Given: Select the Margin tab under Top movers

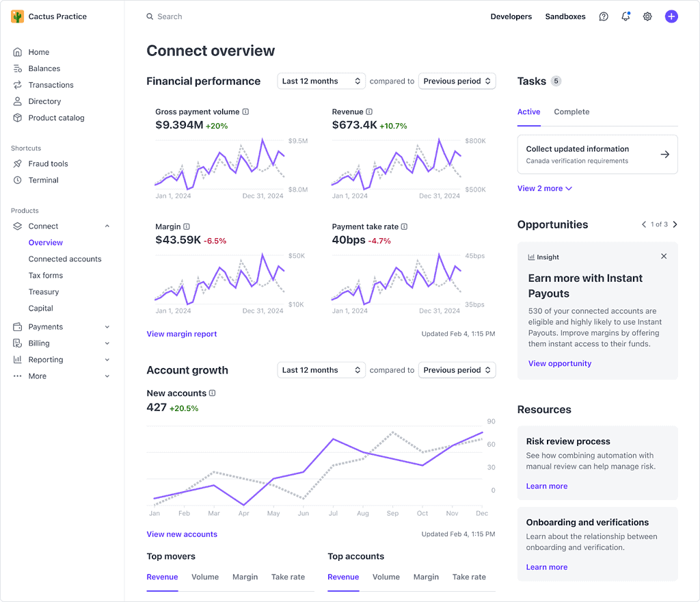Looking at the screenshot, I should (x=245, y=577).
